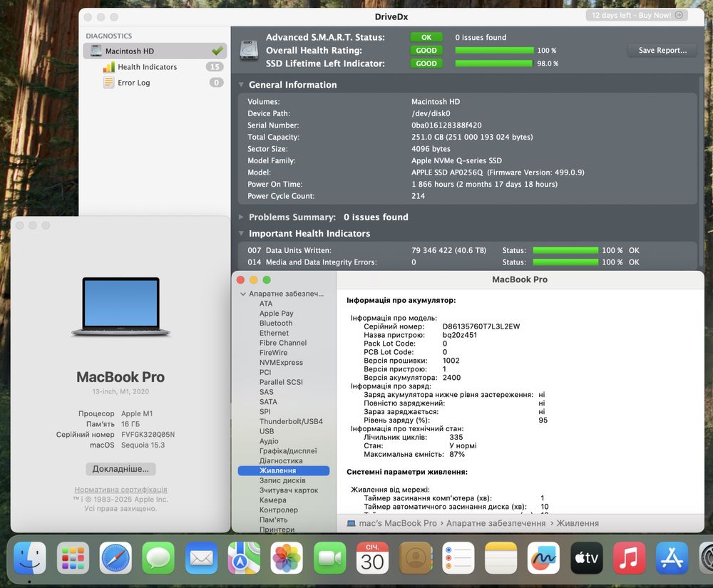Select Зчитувач карток hardware item

coord(289,490)
